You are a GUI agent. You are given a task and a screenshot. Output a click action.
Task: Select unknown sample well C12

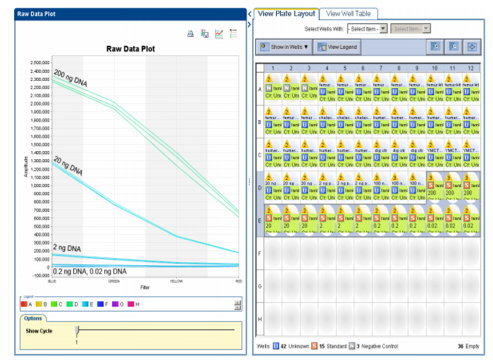[471, 154]
